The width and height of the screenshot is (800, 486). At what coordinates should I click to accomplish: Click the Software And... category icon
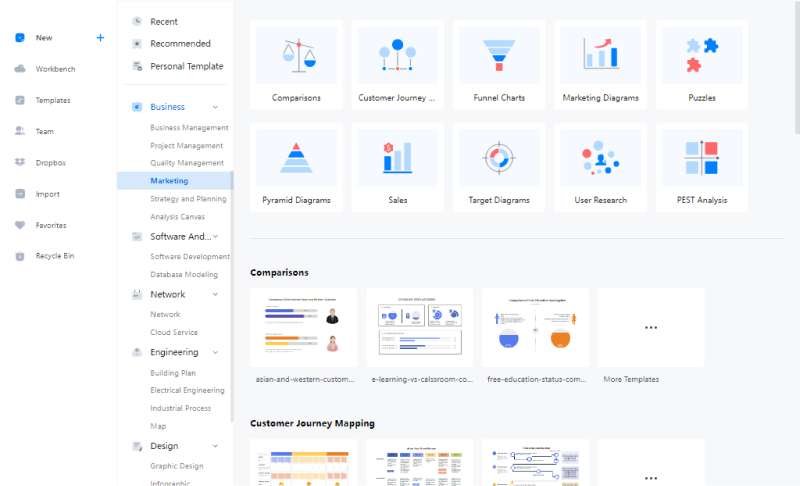[137, 236]
